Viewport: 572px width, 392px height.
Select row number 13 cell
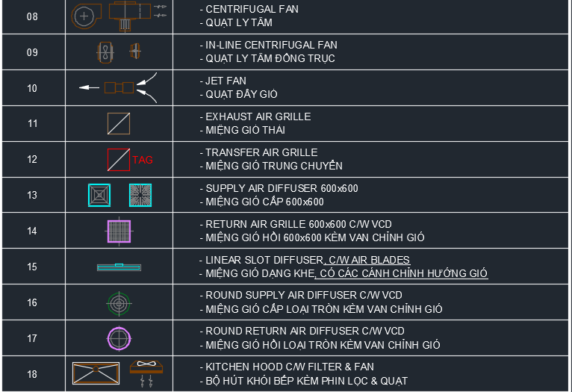[x=34, y=195]
